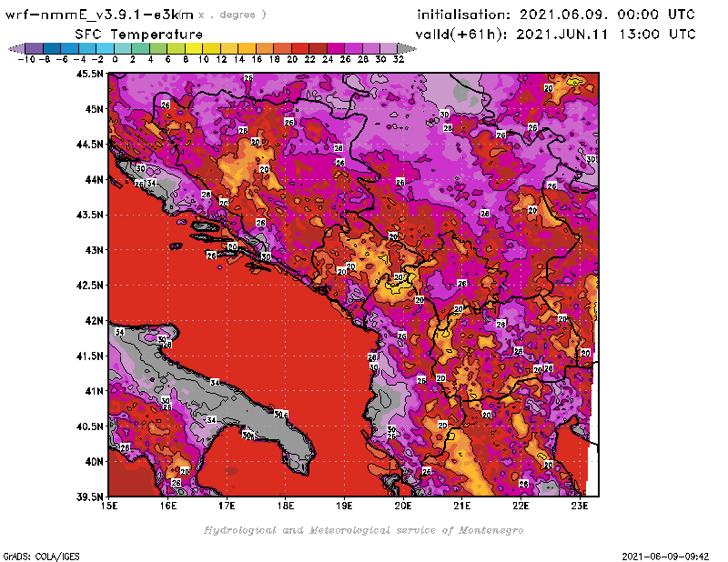Click the teal legend swatch between 0 and 2

click(x=123, y=48)
